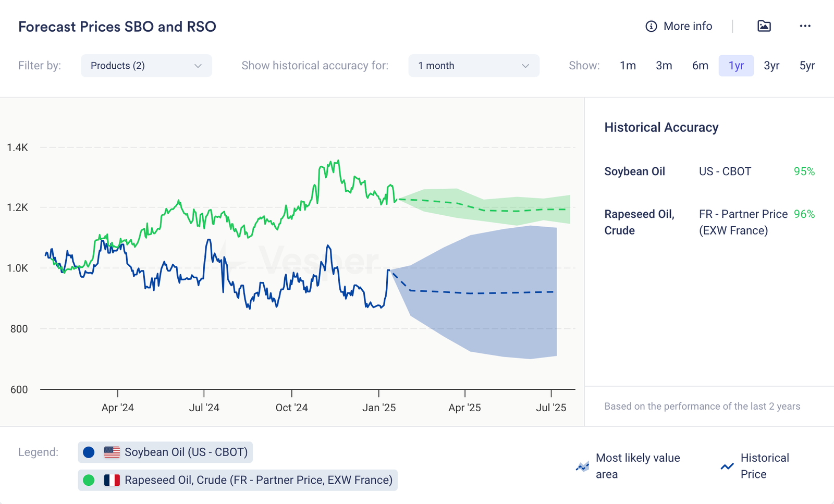The width and height of the screenshot is (834, 504).
Task: Click the Historical Price line icon
Action: click(727, 466)
